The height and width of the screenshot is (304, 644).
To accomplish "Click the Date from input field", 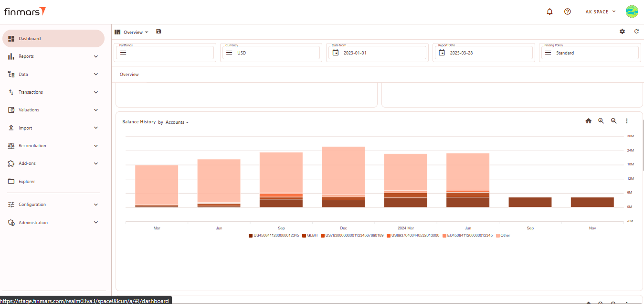I will click(x=376, y=53).
